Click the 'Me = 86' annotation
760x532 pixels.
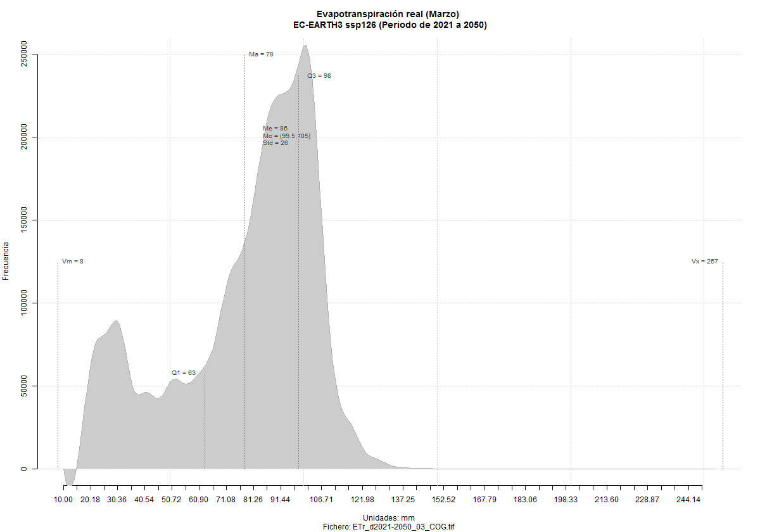[275, 128]
